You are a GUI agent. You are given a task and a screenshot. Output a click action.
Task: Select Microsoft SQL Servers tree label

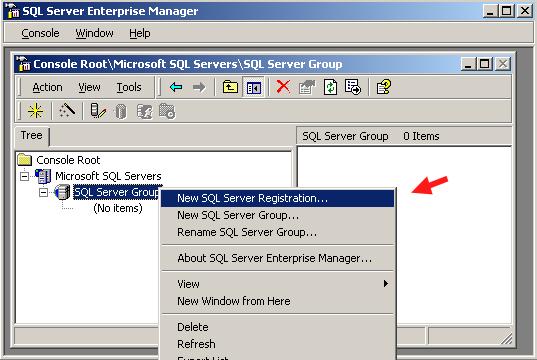108,176
